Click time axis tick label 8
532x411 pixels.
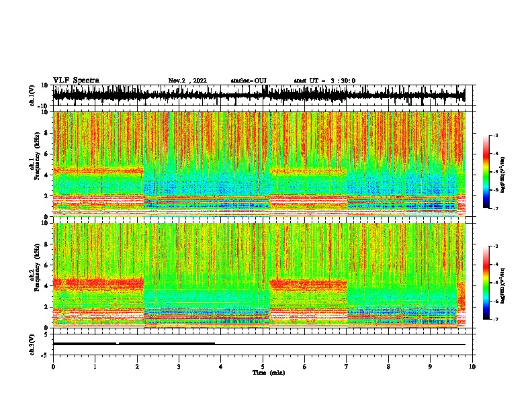pos(388,367)
